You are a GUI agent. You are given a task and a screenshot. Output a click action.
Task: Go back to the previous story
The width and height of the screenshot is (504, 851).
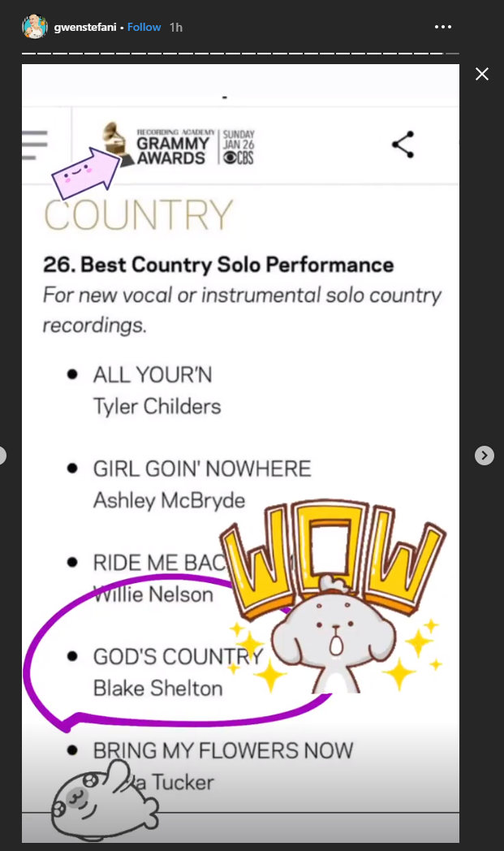point(2,456)
